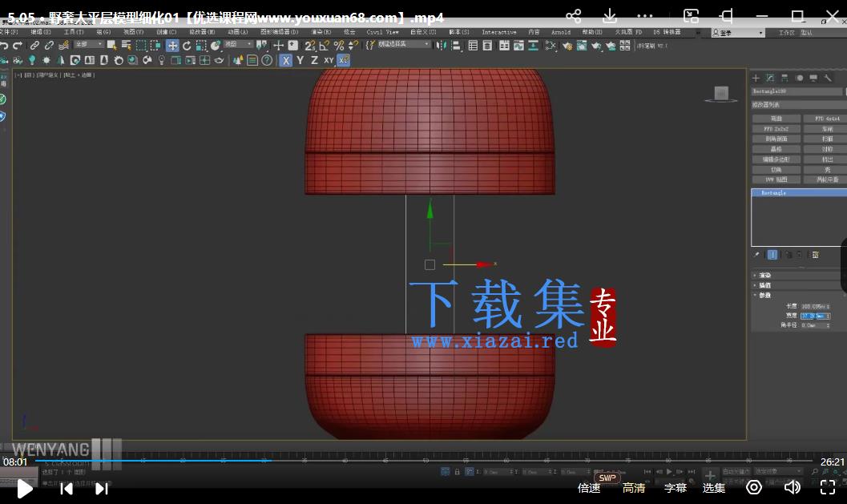Select the Link tool icon
Image resolution: width=847 pixels, height=504 pixels.
coord(34,46)
